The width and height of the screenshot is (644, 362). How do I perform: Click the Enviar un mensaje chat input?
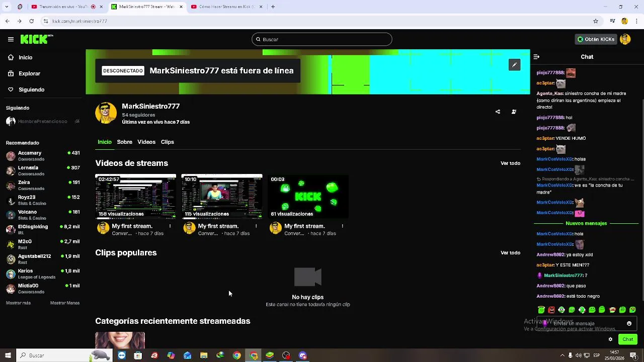tap(586, 324)
